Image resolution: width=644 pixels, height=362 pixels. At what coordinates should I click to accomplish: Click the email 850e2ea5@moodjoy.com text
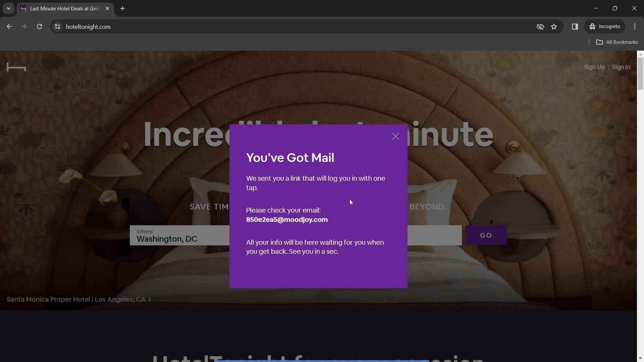[287, 220]
